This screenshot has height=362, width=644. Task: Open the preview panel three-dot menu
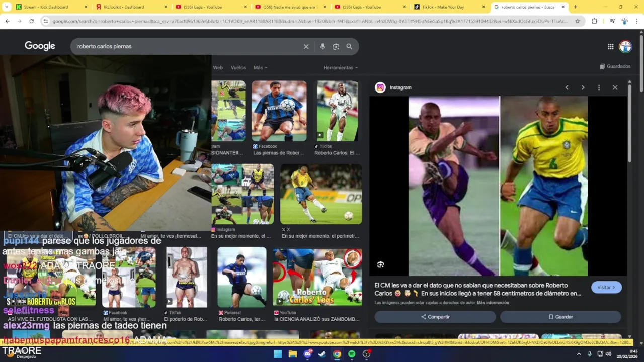pyautogui.click(x=599, y=87)
